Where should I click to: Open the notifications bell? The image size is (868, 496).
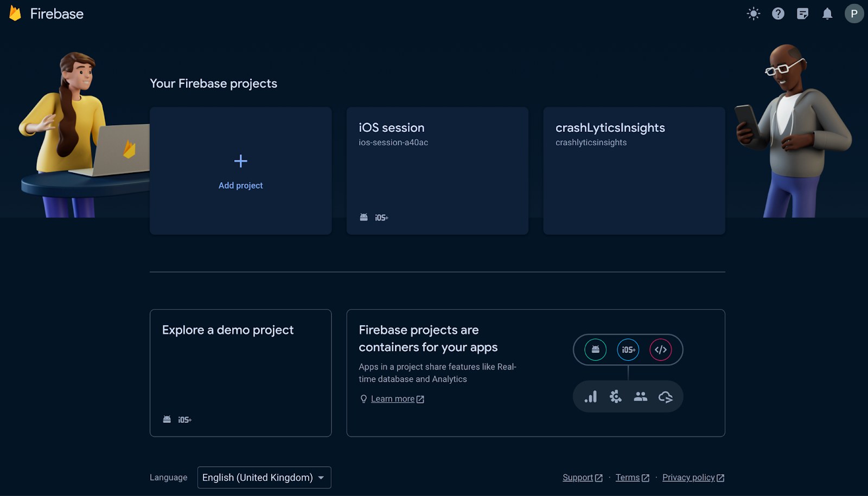click(827, 14)
